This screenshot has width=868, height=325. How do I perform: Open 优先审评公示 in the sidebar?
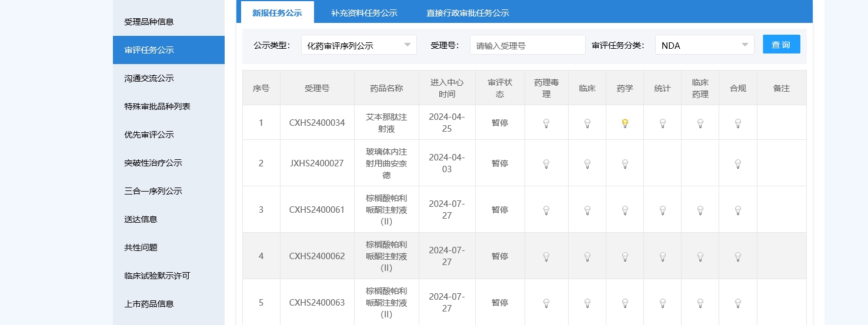click(169, 135)
